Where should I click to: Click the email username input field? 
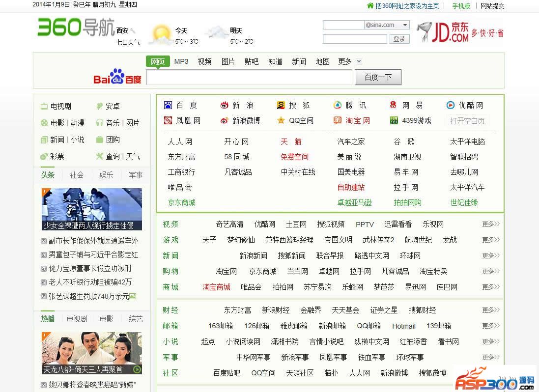tap(343, 25)
